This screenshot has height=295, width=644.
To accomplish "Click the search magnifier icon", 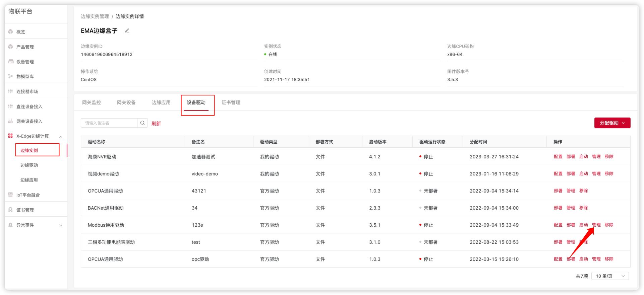I will pyautogui.click(x=142, y=123).
